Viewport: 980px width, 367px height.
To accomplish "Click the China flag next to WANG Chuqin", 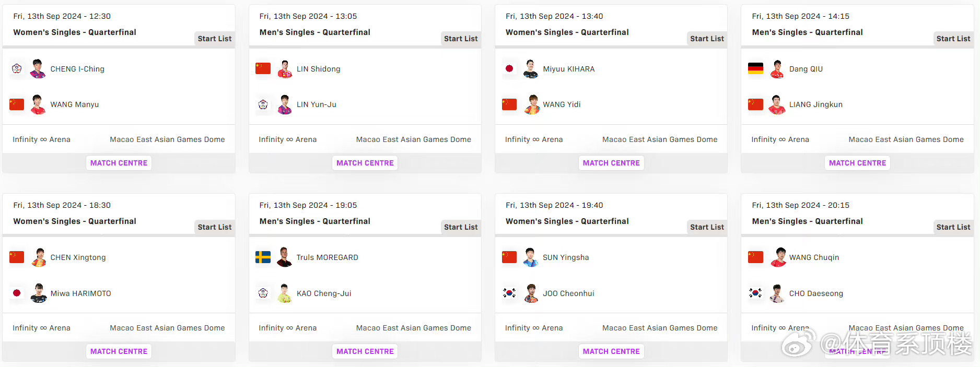I will (x=755, y=257).
